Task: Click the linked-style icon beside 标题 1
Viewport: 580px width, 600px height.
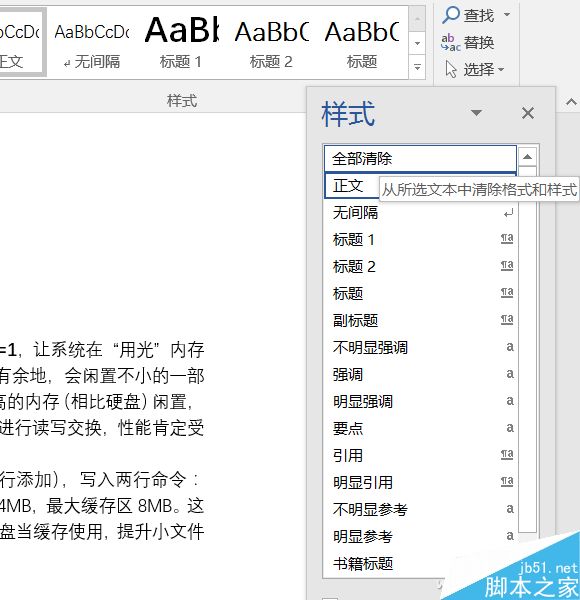Action: coord(507,239)
